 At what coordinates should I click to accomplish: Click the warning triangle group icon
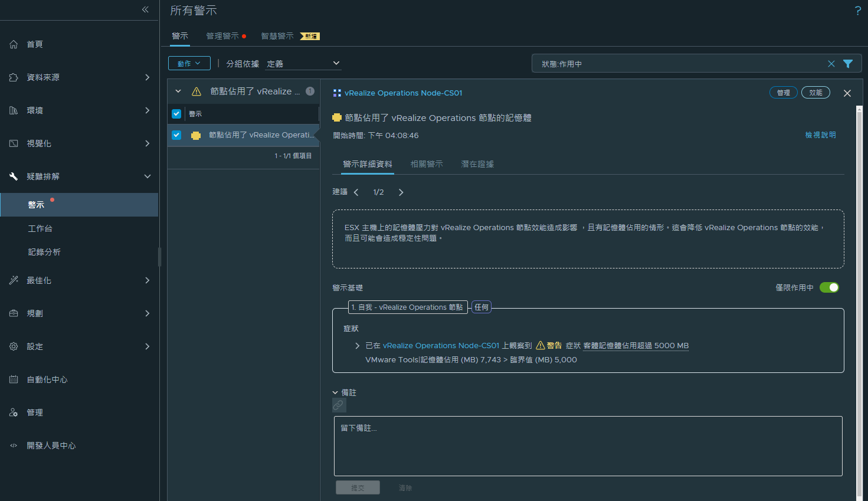[x=196, y=91]
